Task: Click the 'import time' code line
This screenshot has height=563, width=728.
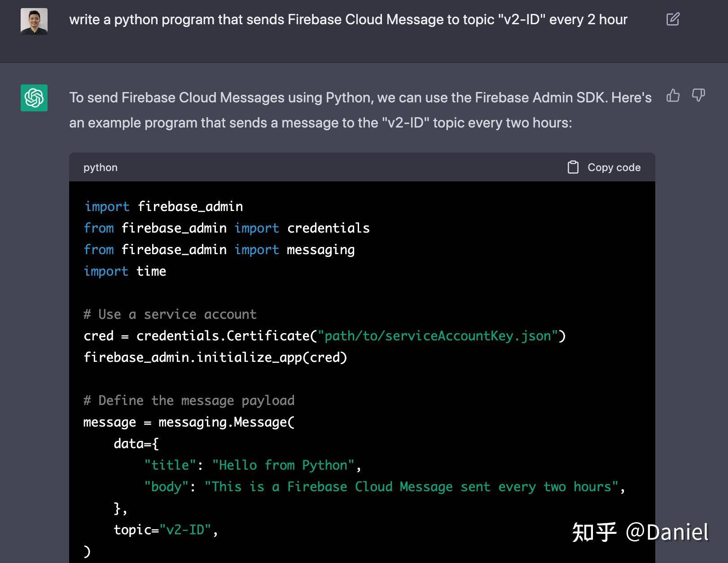Action: pyautogui.click(x=125, y=271)
